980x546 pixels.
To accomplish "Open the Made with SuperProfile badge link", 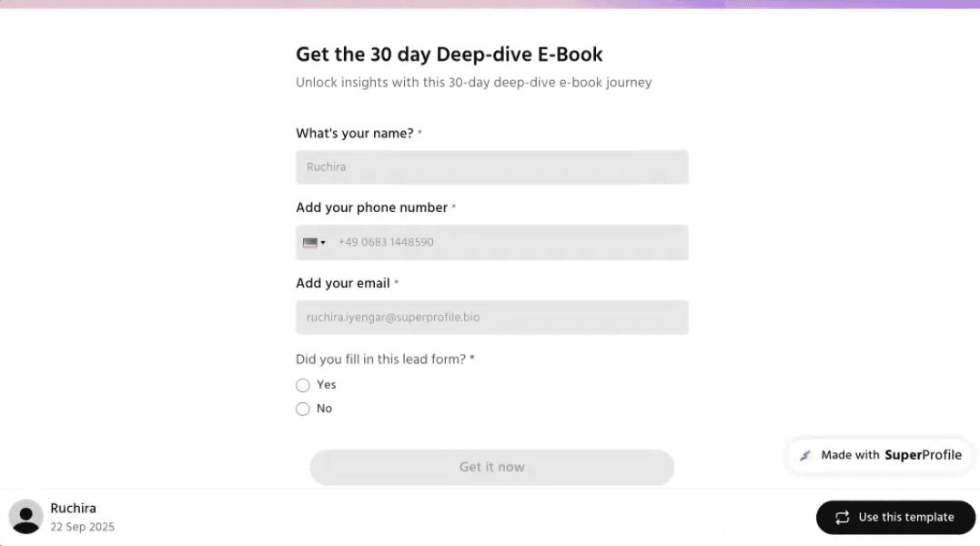I will [879, 455].
